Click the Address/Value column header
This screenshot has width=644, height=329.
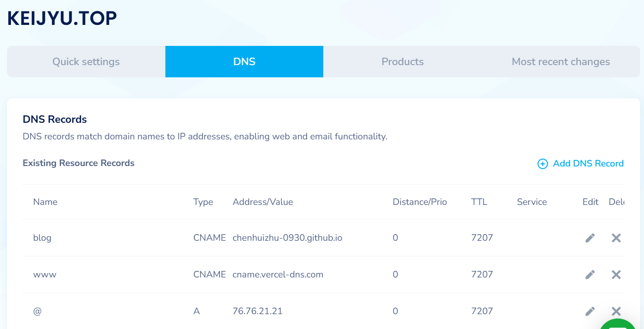point(263,202)
